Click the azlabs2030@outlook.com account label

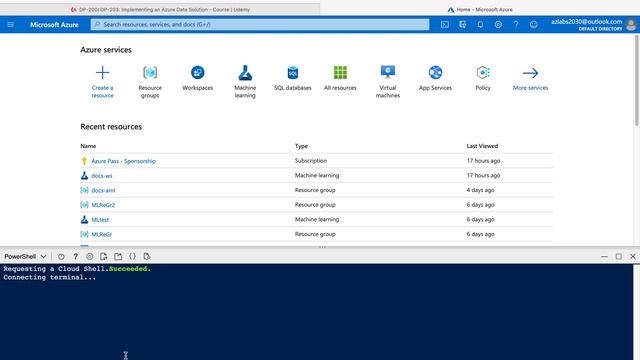point(587,22)
